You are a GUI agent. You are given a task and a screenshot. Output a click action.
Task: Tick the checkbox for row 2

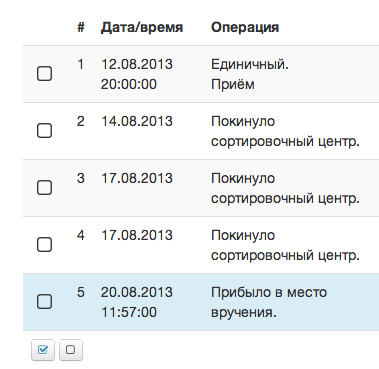(x=44, y=131)
